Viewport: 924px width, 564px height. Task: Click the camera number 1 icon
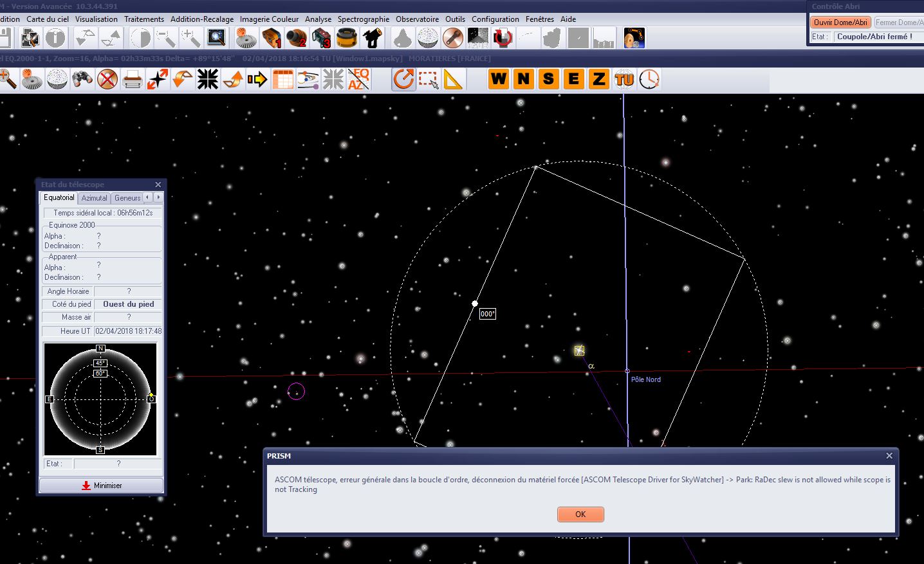coord(272,39)
